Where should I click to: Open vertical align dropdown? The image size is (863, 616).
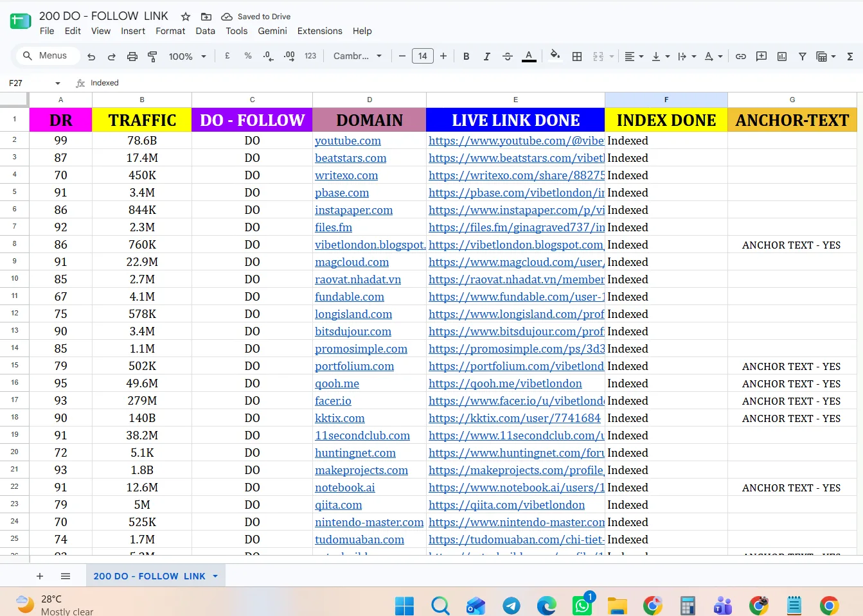661,57
